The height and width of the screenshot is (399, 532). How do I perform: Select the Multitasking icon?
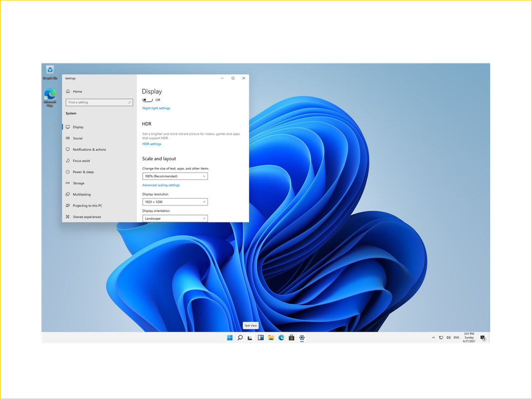pyautogui.click(x=68, y=194)
